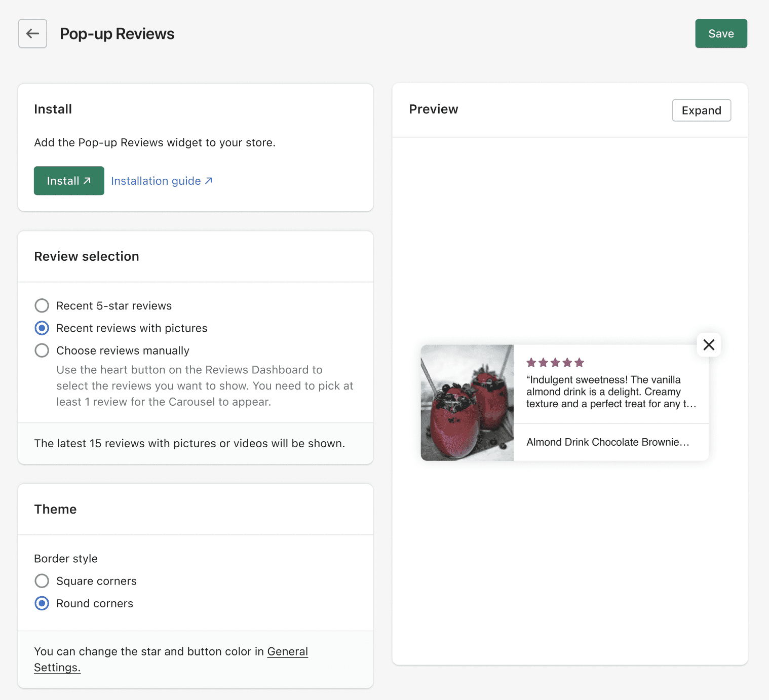Viewport: 769px width, 700px height.
Task: Click the Theme section heading
Action: [x=55, y=509]
